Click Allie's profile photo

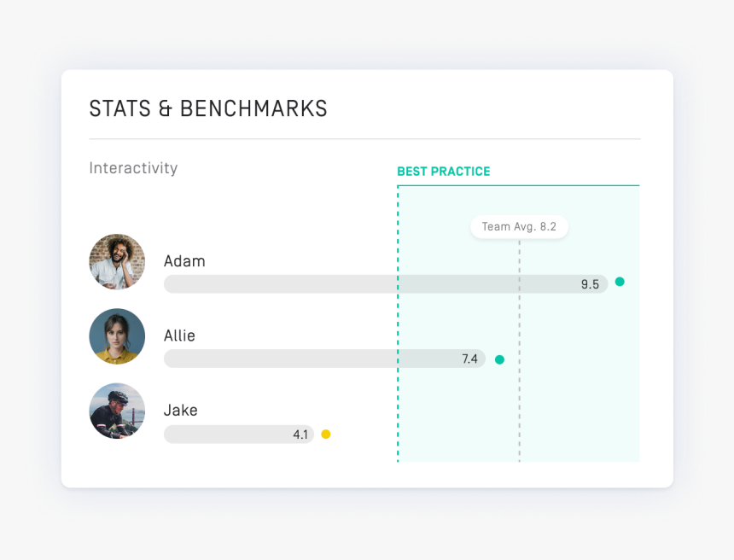point(117,336)
